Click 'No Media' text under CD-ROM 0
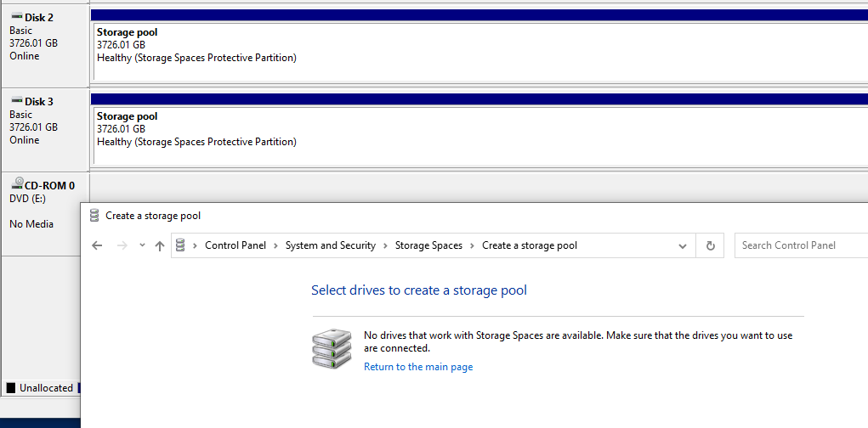The image size is (868, 428). pyautogui.click(x=31, y=224)
